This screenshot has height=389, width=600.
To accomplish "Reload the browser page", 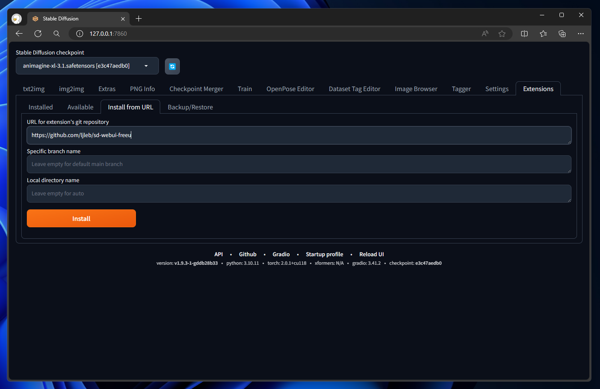I will 38,34.
